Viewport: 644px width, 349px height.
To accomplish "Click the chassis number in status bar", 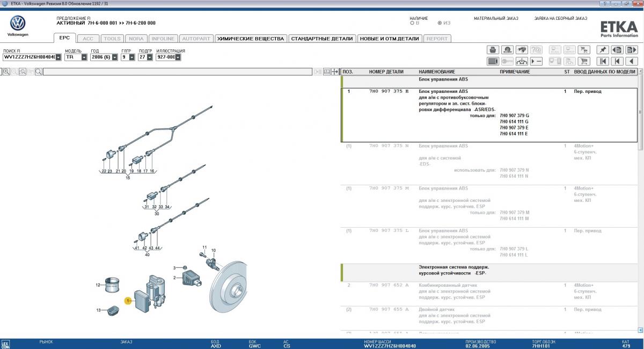I will coord(390,346).
